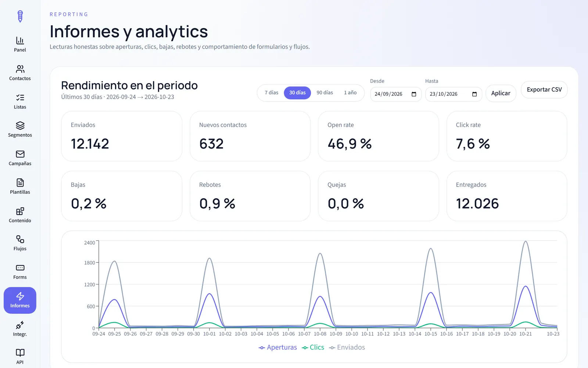Switch to the 1 año range

(350, 93)
